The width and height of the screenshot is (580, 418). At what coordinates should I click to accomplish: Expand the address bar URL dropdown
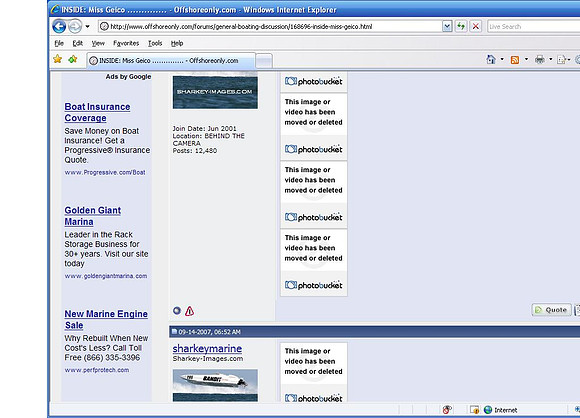click(x=447, y=26)
